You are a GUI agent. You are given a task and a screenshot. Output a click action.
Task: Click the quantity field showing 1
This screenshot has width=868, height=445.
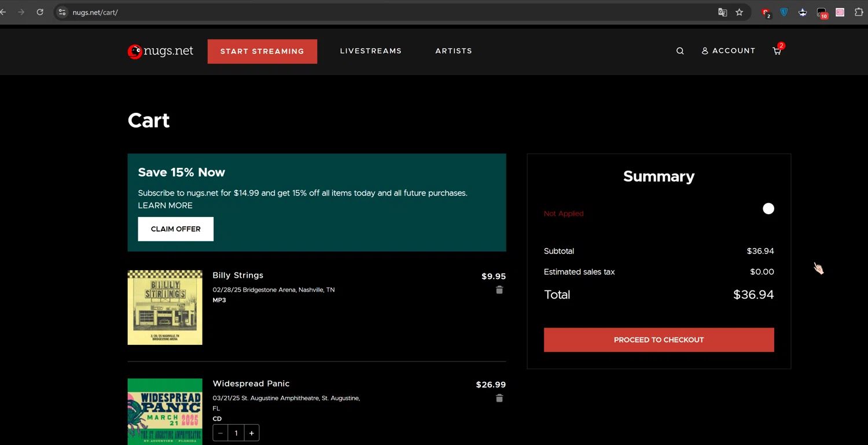[x=236, y=433]
